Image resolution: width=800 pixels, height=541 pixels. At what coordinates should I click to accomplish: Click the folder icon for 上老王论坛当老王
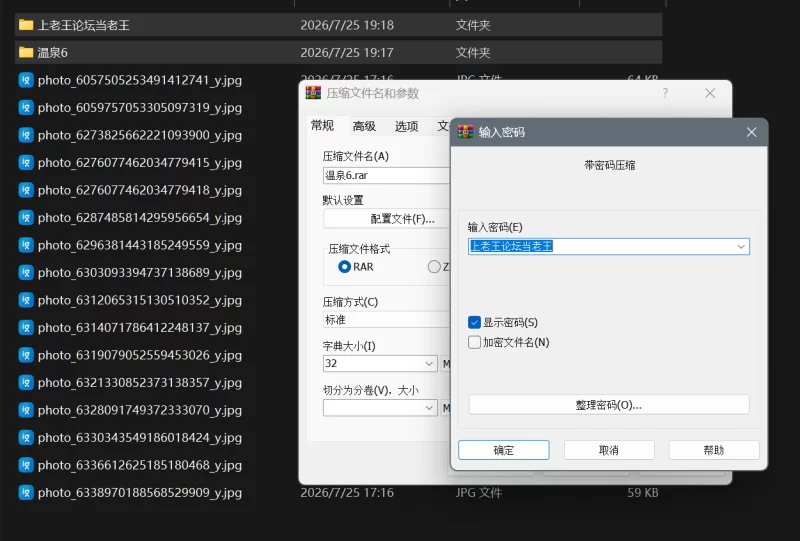click(26, 25)
